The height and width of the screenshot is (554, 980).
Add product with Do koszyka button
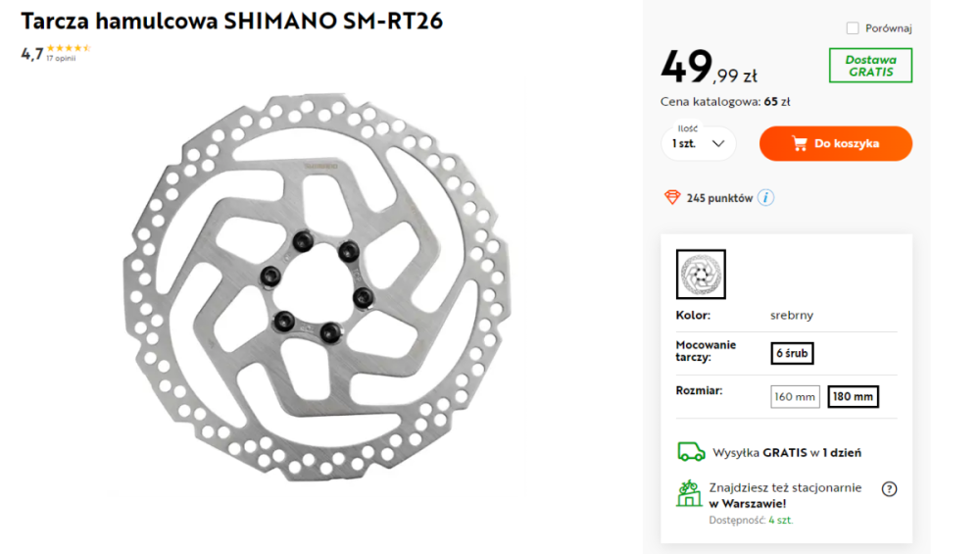[x=835, y=144]
